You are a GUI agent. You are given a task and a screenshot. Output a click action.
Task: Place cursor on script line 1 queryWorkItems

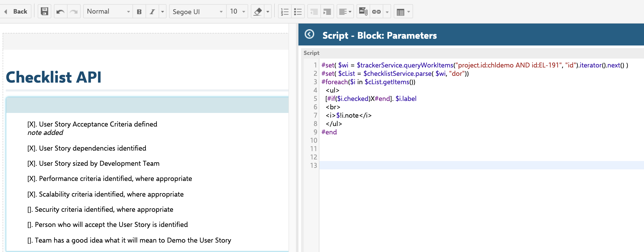coord(475,65)
